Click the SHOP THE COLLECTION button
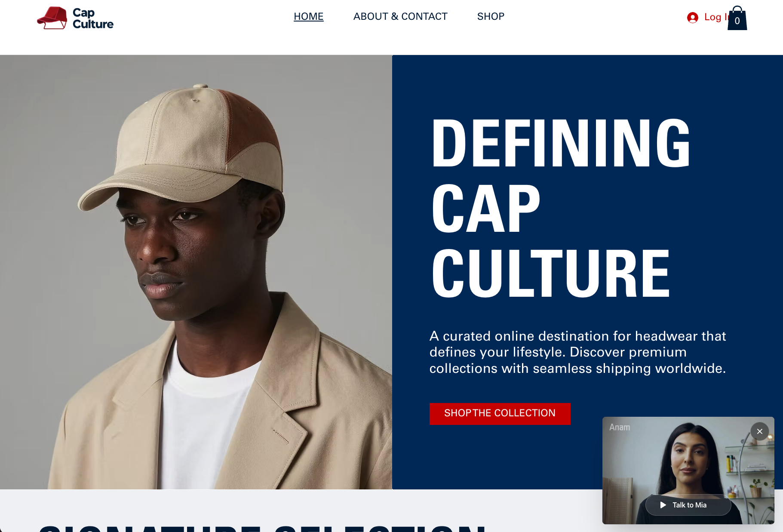Screen dimensions: 783x532 (500, 413)
